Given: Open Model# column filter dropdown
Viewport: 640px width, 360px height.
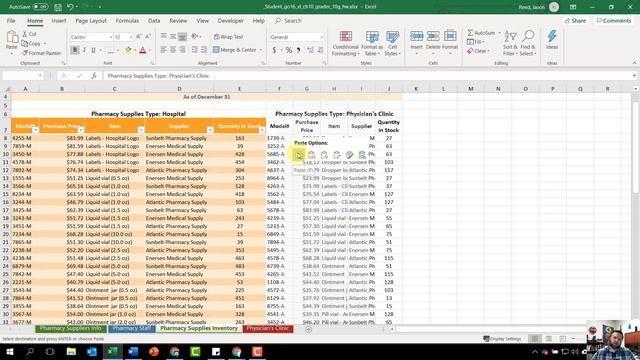Looking at the screenshot, I should coord(36,130).
